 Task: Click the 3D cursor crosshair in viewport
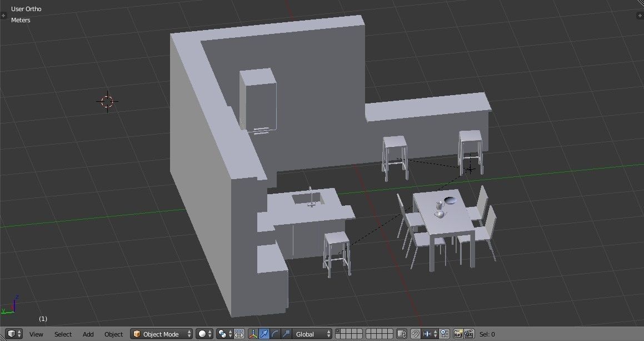[x=107, y=101]
